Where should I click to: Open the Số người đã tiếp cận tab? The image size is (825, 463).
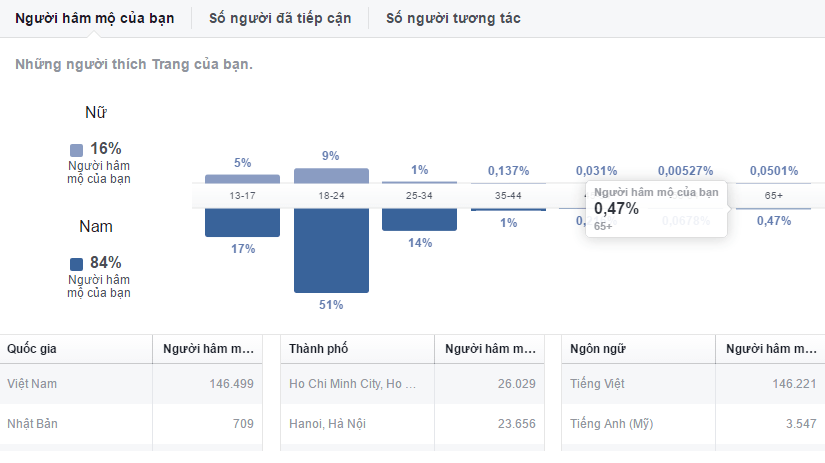coord(280,18)
